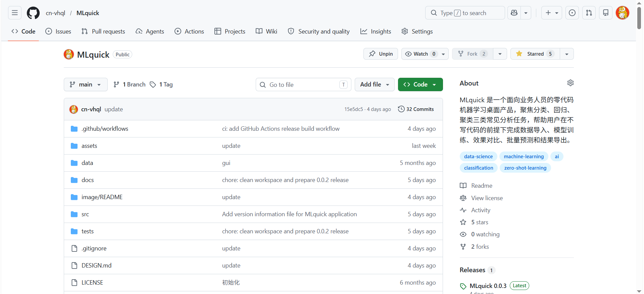Open the Settings tab
The width and height of the screenshot is (644, 294).
coord(417,31)
